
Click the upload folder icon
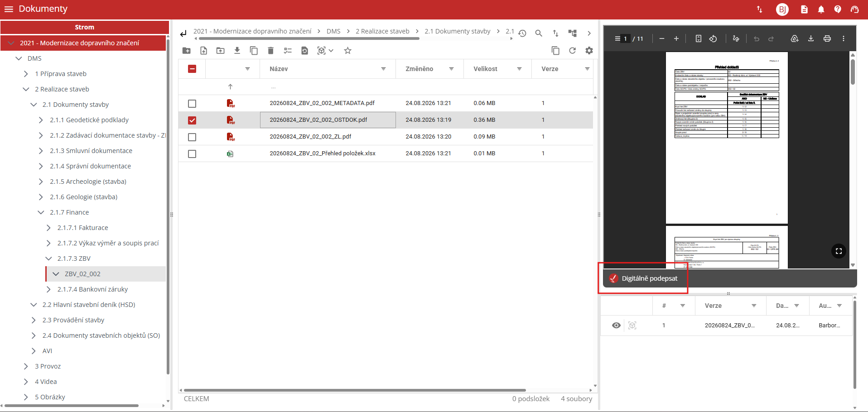[220, 51]
